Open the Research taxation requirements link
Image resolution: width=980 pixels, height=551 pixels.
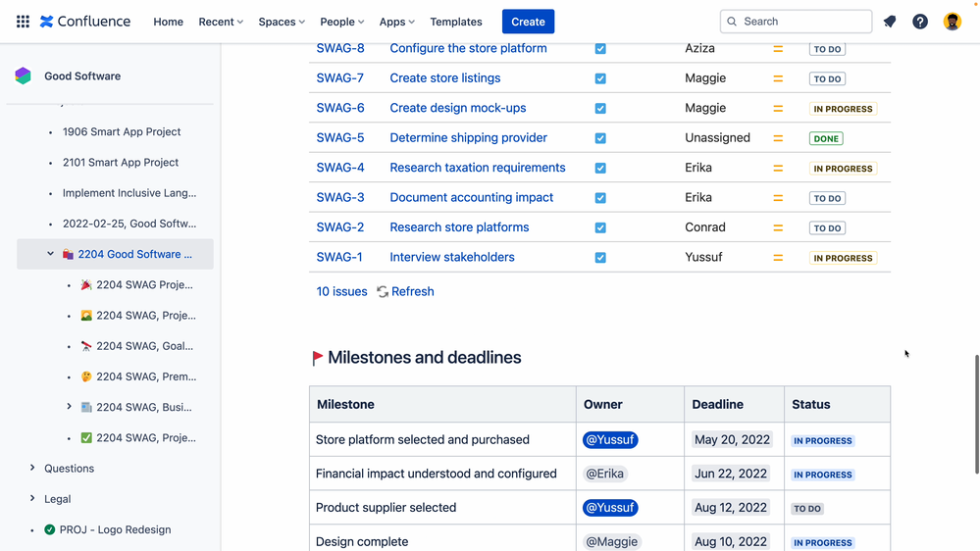tap(478, 168)
